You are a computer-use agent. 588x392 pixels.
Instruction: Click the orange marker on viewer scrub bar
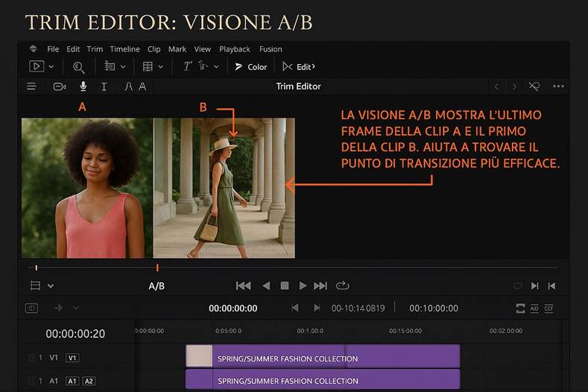point(157,267)
